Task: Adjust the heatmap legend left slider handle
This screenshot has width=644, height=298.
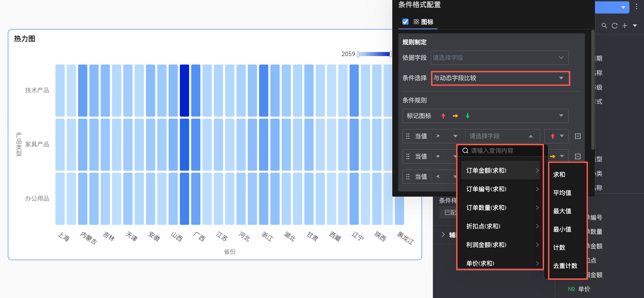Action: [x=358, y=54]
